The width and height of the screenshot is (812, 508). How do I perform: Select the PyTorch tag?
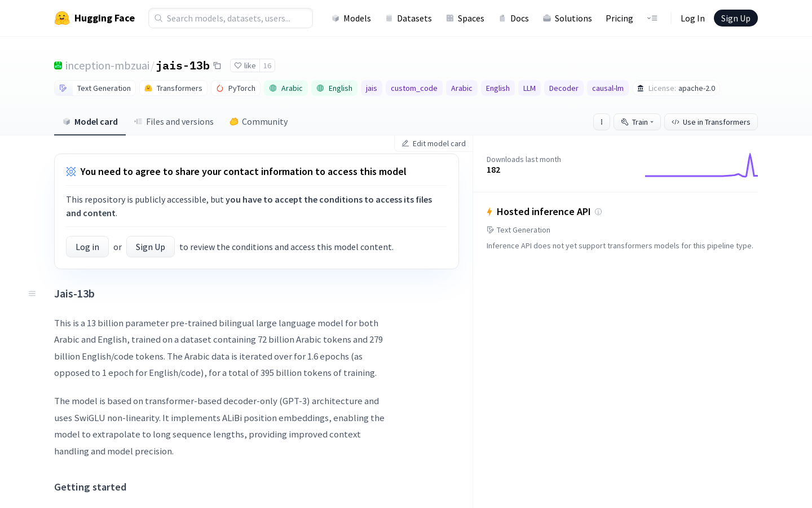tap(236, 88)
